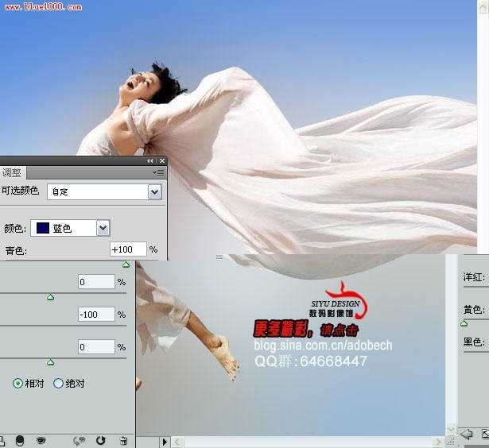Image resolution: width=489 pixels, height=448 pixels.
Task: Click the vertical scrollbar down arrow
Action: [451, 430]
